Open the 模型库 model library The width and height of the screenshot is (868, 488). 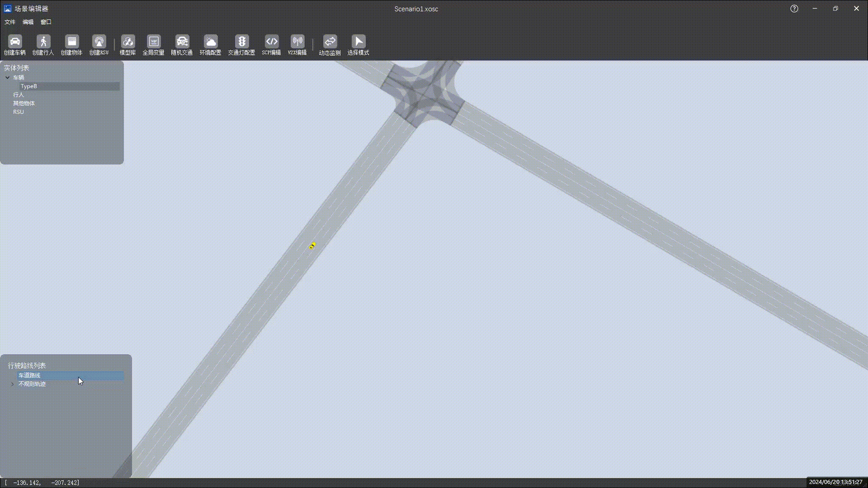pos(128,42)
